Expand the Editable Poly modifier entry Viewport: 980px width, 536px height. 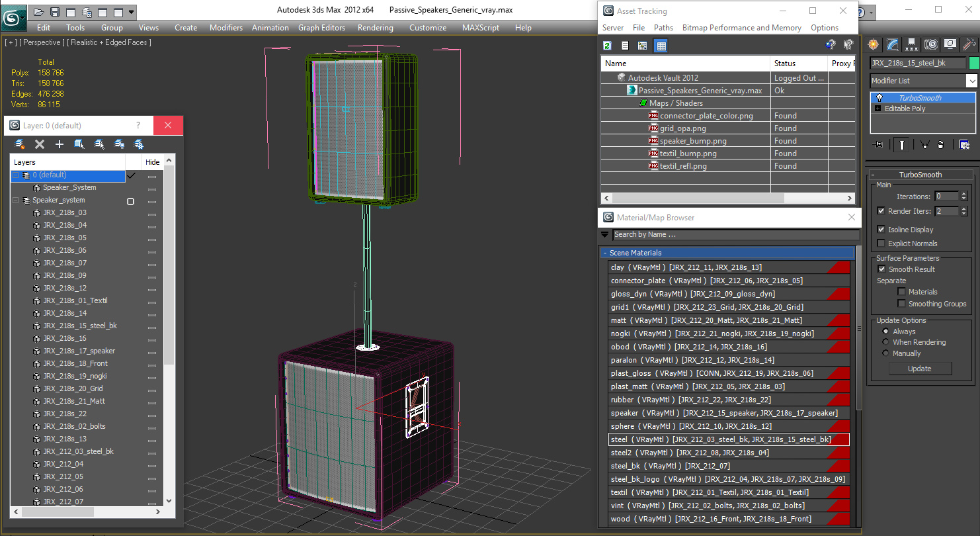(x=878, y=109)
